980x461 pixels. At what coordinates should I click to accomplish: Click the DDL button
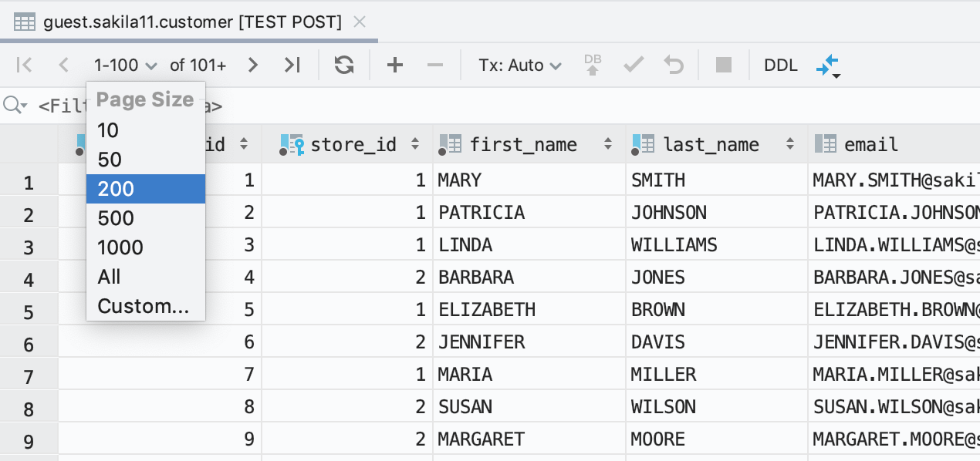tap(781, 66)
